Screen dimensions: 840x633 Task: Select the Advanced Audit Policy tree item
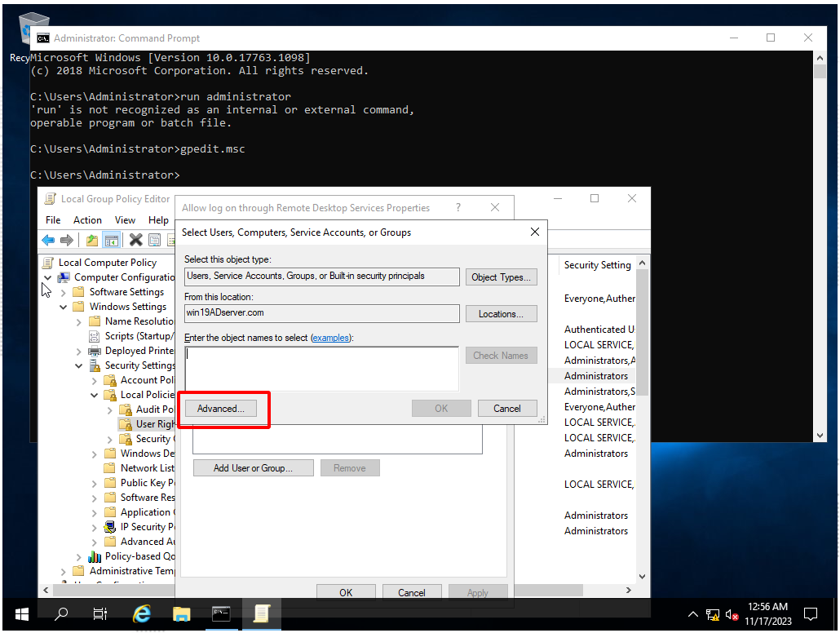point(148,542)
